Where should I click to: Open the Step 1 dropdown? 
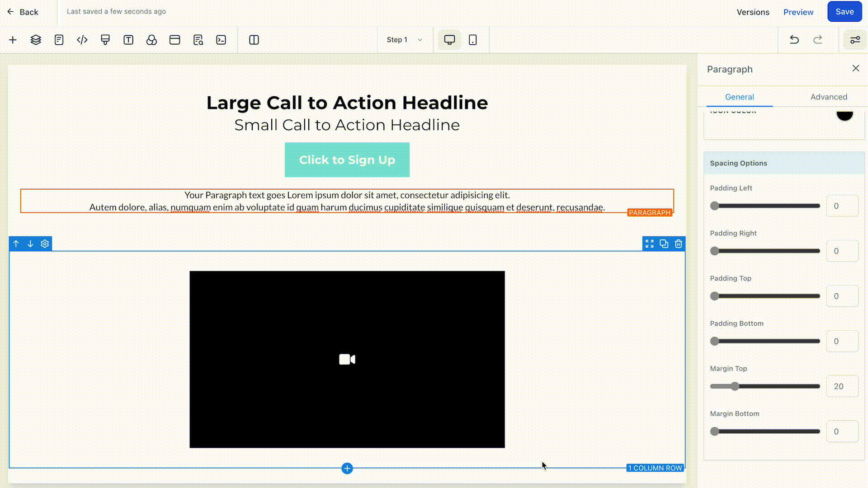(404, 40)
